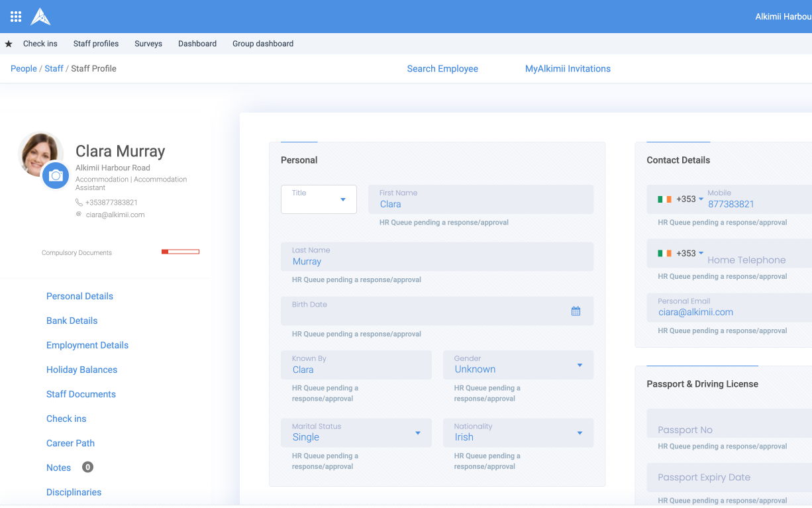Viewport: 812px width, 508px height.
Task: Click the Notes count badge
Action: (87, 467)
